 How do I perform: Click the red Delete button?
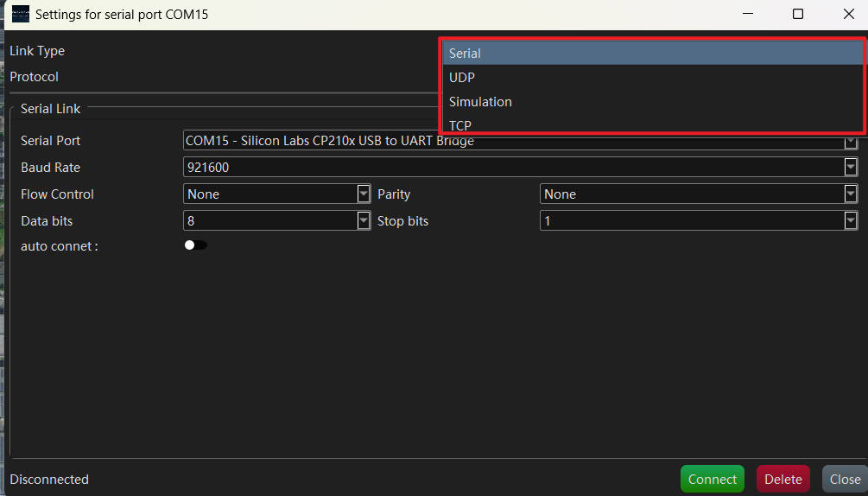pyautogui.click(x=782, y=479)
